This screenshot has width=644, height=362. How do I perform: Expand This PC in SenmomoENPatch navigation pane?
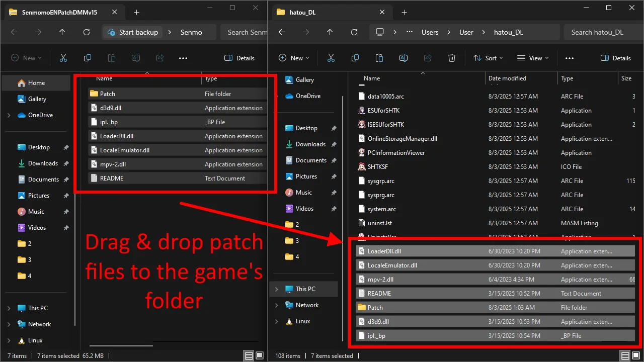9,308
